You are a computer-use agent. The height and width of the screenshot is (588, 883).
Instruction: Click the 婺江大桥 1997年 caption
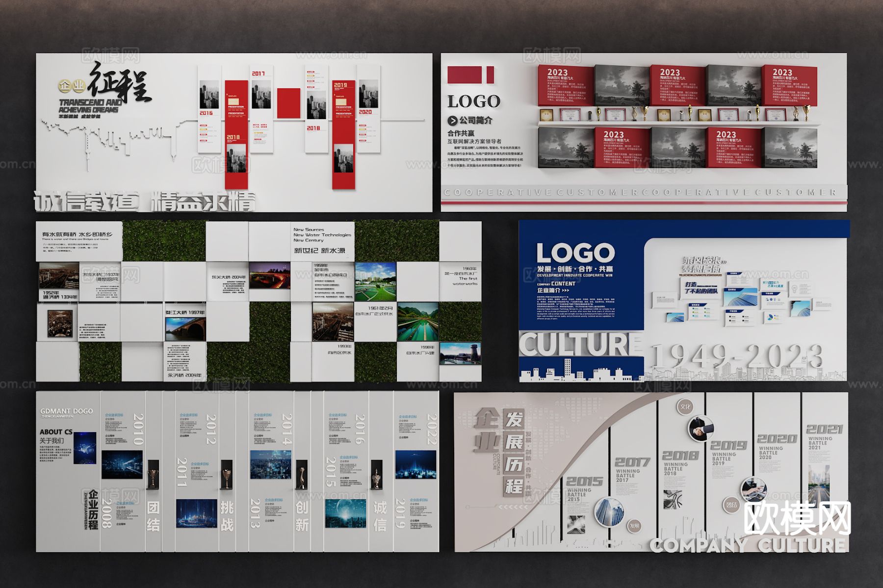pos(185,312)
